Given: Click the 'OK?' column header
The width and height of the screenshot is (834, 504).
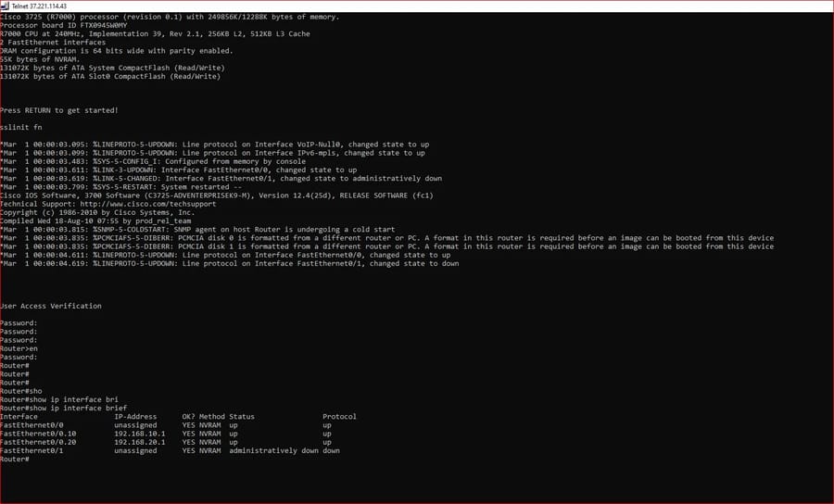Looking at the screenshot, I should [x=188, y=417].
